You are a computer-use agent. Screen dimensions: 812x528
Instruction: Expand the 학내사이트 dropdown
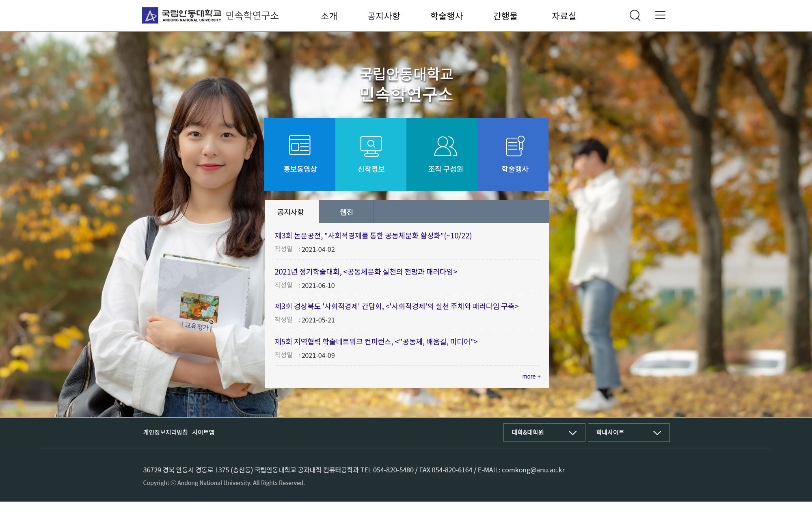pyautogui.click(x=628, y=433)
